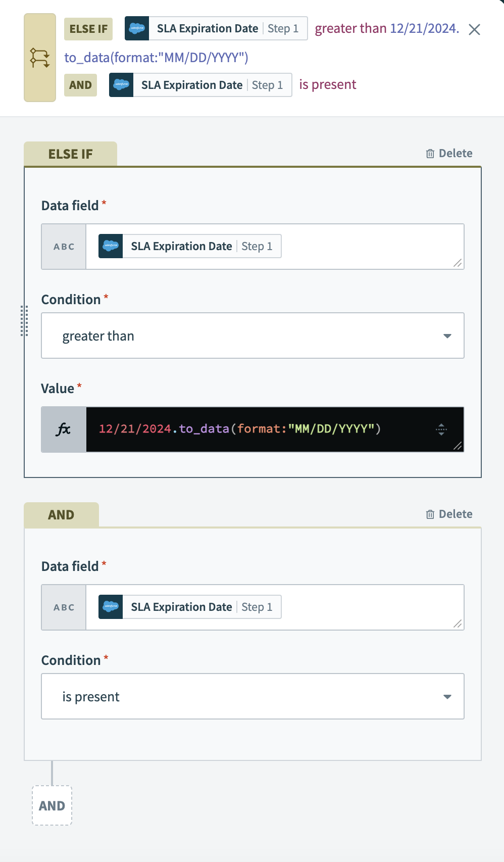Toggle the formula field mode switcher arrows

click(441, 429)
